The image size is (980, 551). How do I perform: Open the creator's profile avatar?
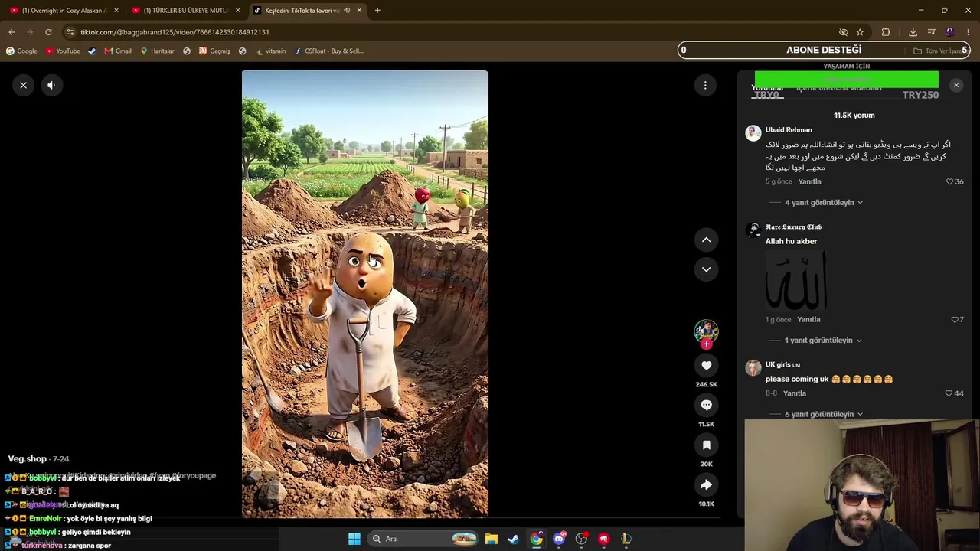pos(706,331)
